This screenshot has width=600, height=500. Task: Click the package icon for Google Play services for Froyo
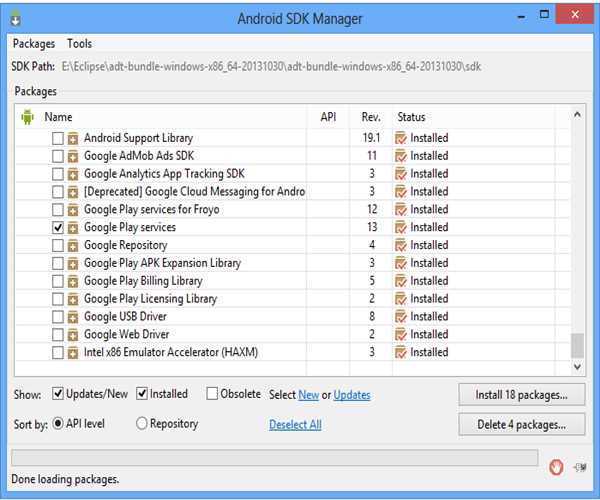click(x=73, y=210)
